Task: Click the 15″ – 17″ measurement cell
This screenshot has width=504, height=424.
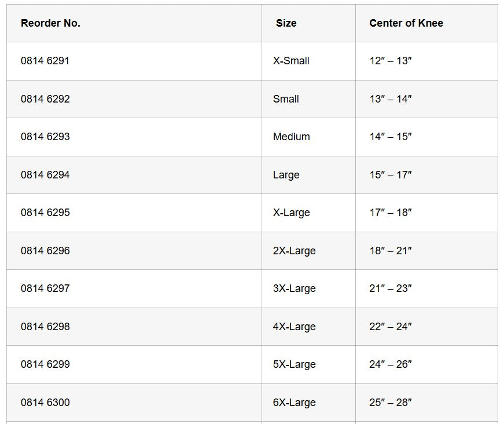Action: [391, 175]
